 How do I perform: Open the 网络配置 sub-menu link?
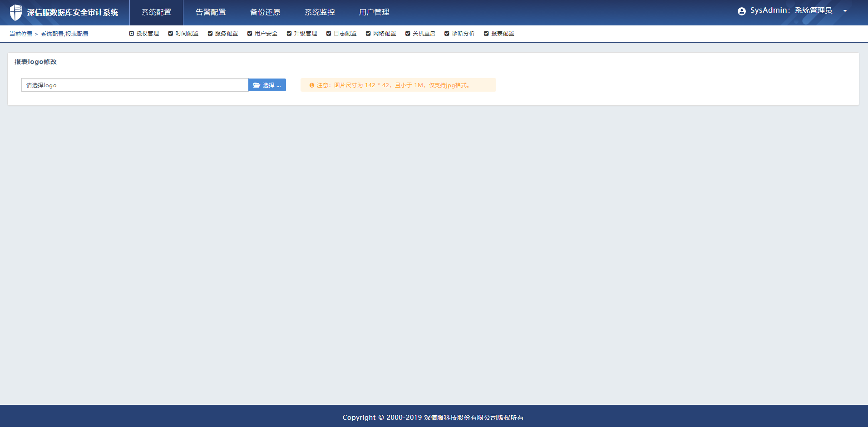tap(385, 34)
